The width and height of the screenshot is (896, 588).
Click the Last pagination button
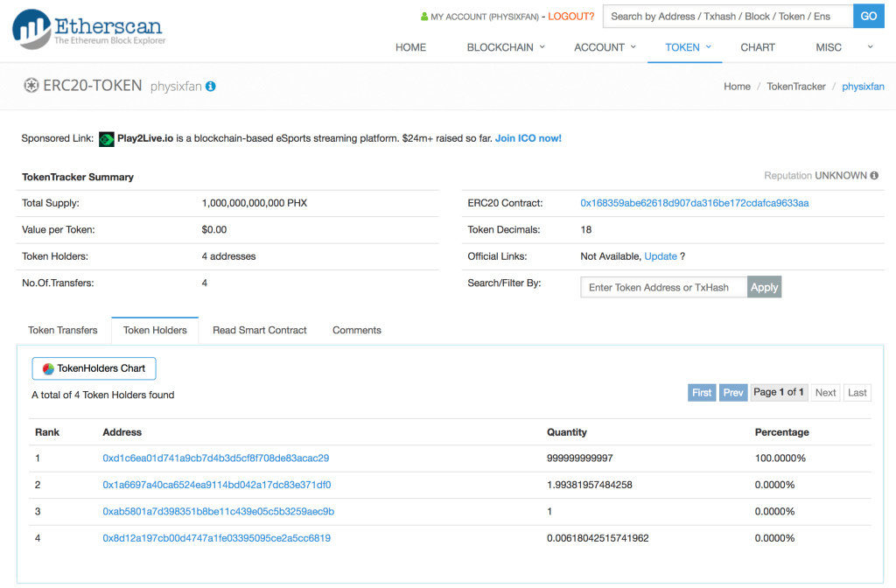pyautogui.click(x=857, y=393)
